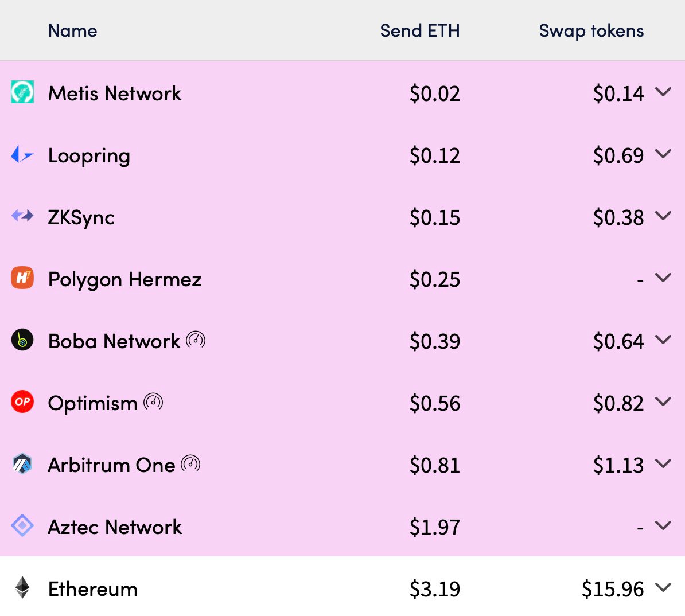Sort by the Swap tokens column header
Screen dimensions: 685x616
point(591,31)
